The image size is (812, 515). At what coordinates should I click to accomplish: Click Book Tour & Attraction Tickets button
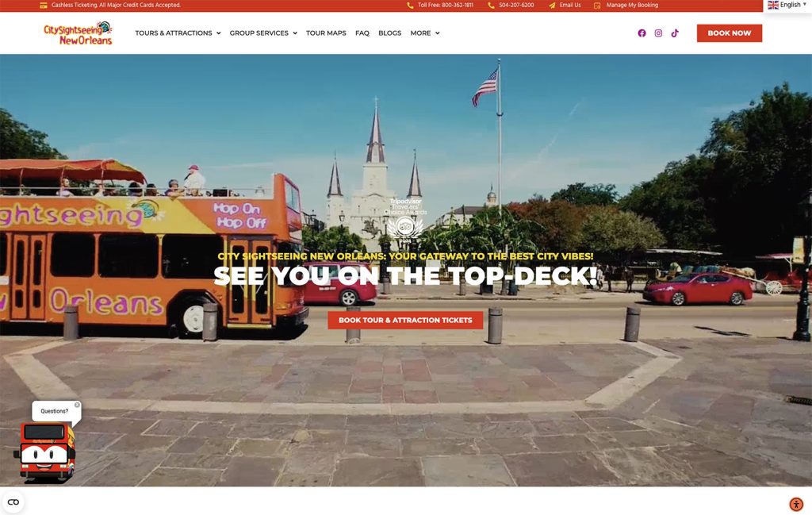405,321
